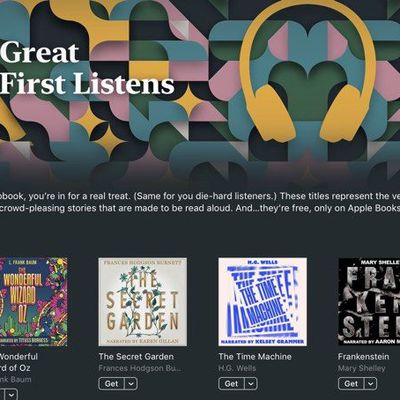Open The Secret Garden audiobook cover
The image size is (400, 400).
pyautogui.click(x=143, y=302)
